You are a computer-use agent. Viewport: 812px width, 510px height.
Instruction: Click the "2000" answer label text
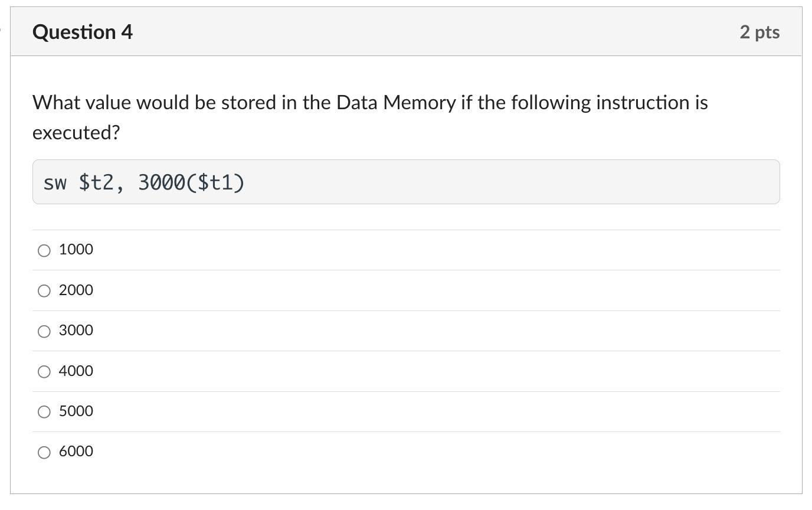tap(76, 290)
